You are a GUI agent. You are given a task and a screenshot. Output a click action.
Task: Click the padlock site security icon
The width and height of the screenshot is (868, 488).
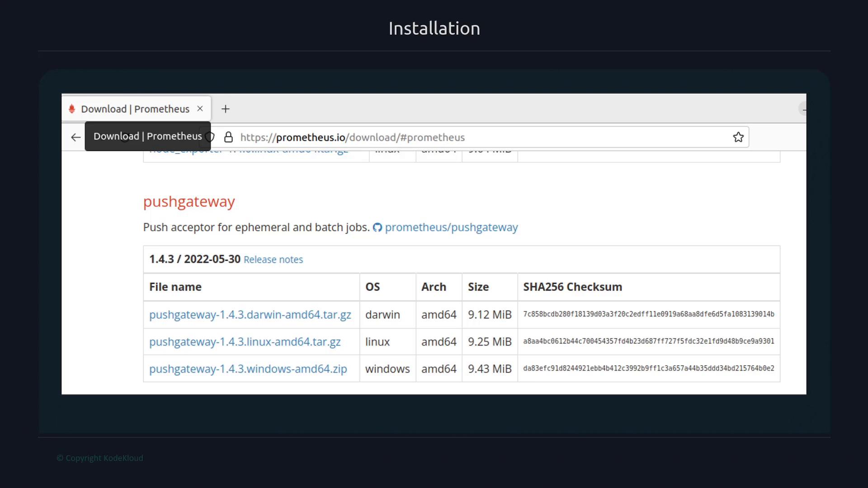229,137
